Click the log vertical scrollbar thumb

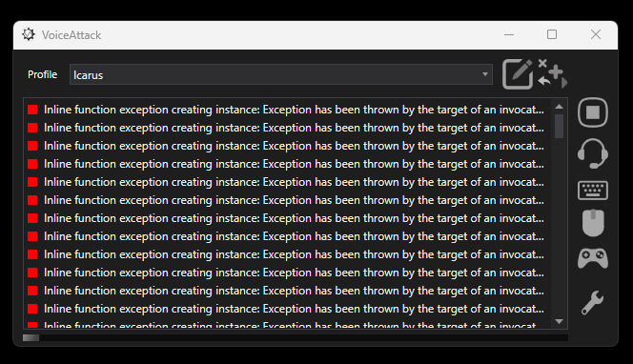click(560, 127)
